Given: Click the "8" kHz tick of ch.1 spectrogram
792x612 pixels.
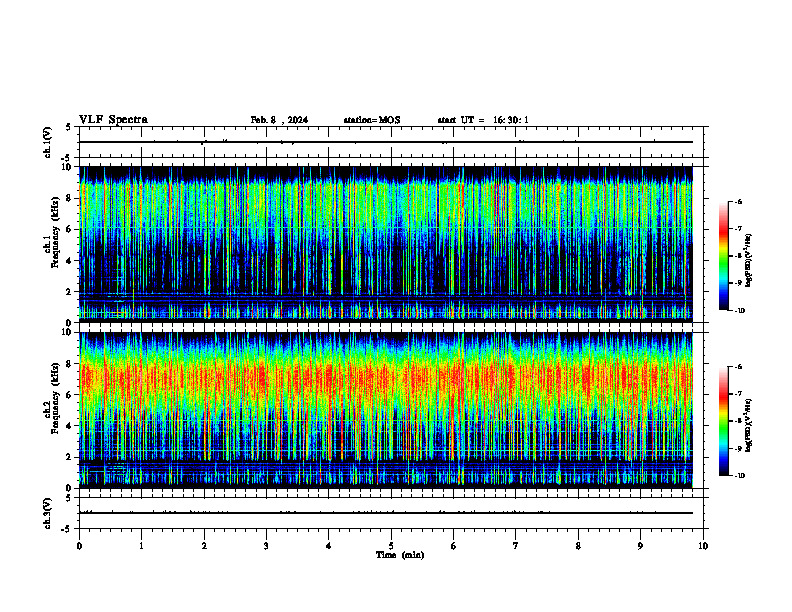Looking at the screenshot, I should point(70,198).
